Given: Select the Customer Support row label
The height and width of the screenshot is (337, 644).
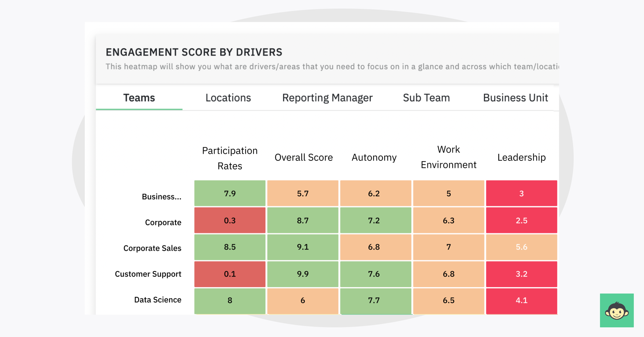Looking at the screenshot, I should (148, 274).
